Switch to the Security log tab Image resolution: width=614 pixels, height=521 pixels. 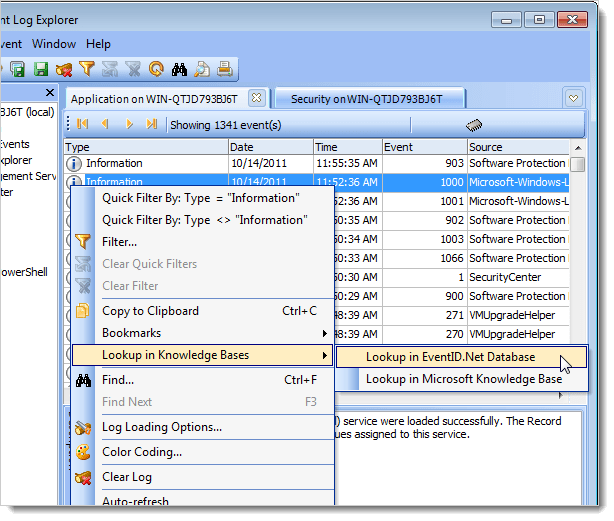tap(365, 98)
